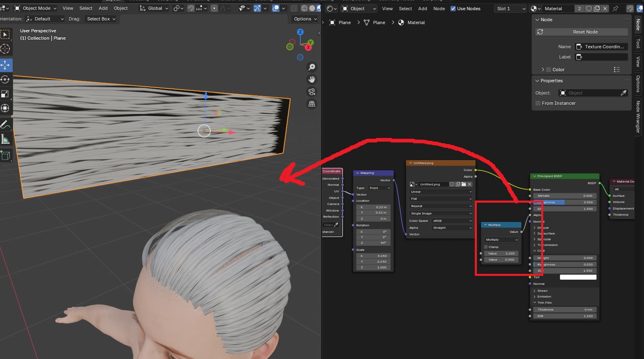Switch to Node Wrangler sidebar tab

coord(638,117)
